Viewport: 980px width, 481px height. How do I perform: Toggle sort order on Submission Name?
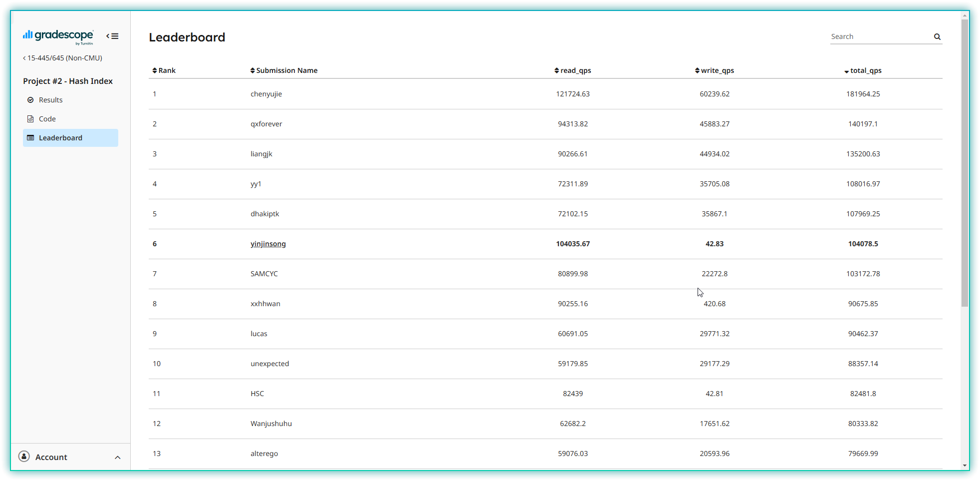[252, 70]
